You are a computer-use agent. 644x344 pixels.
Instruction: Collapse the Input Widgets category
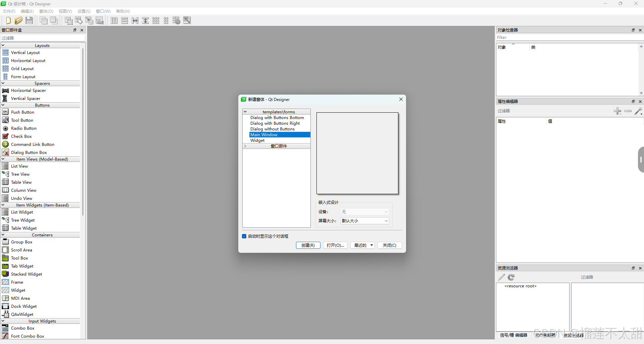point(3,321)
